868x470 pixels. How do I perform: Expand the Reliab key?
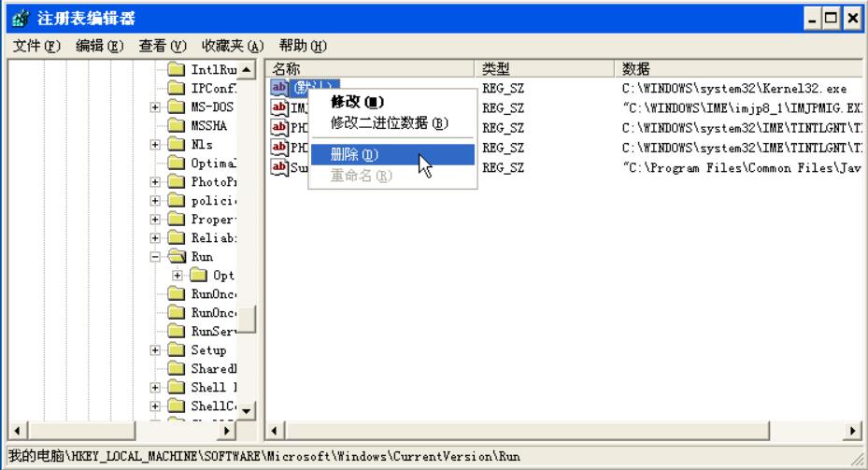coord(155,238)
